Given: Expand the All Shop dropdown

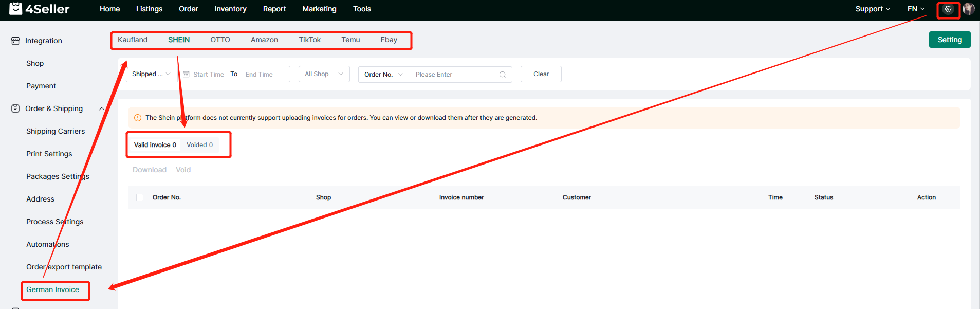Looking at the screenshot, I should (324, 74).
